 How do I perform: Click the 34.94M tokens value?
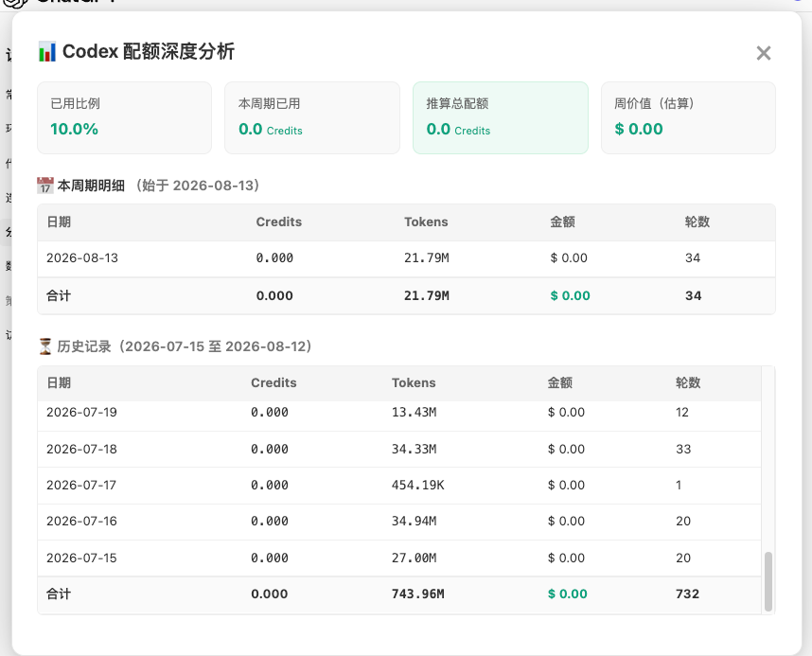point(415,522)
